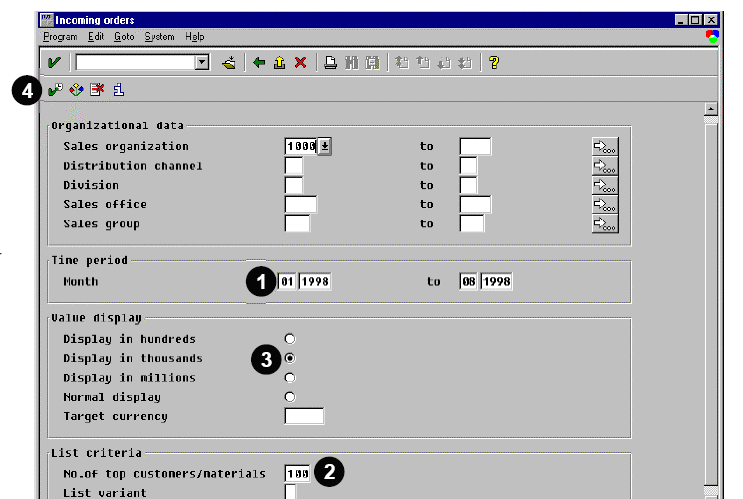Open multiple selection for Sales group
Viewport: 743px width, 499px height.
coord(605,224)
